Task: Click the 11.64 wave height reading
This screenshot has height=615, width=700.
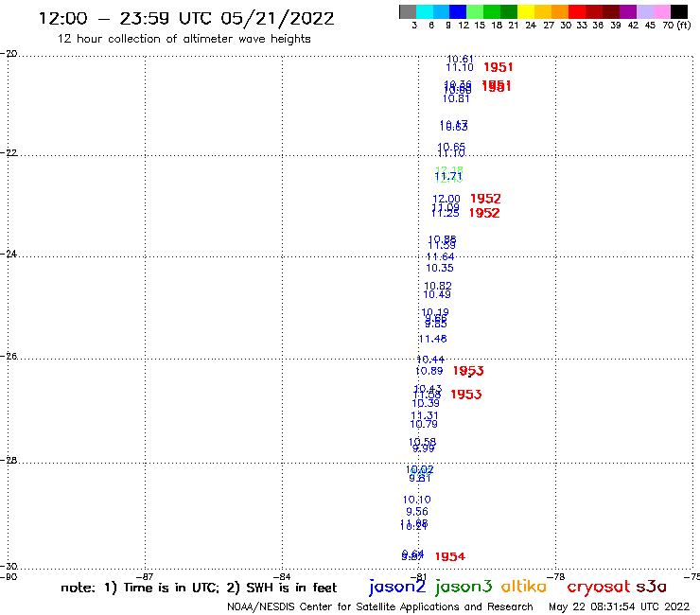Action: (x=440, y=256)
